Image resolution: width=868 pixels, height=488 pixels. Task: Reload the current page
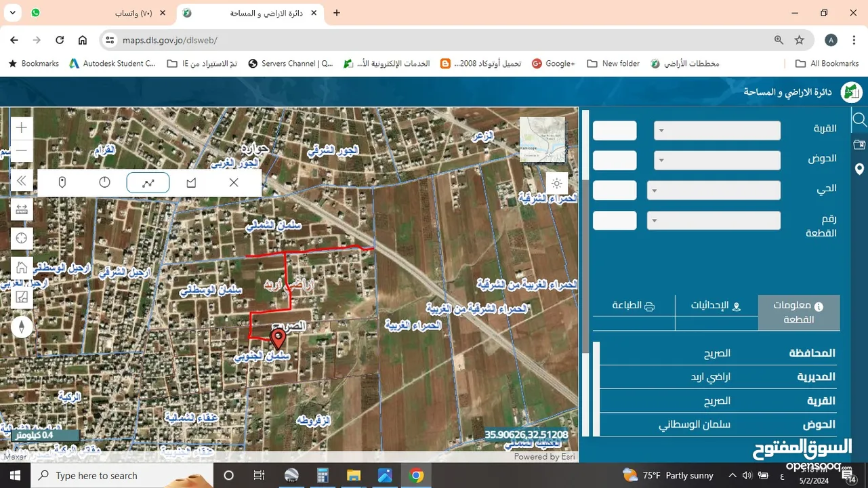pyautogui.click(x=60, y=40)
